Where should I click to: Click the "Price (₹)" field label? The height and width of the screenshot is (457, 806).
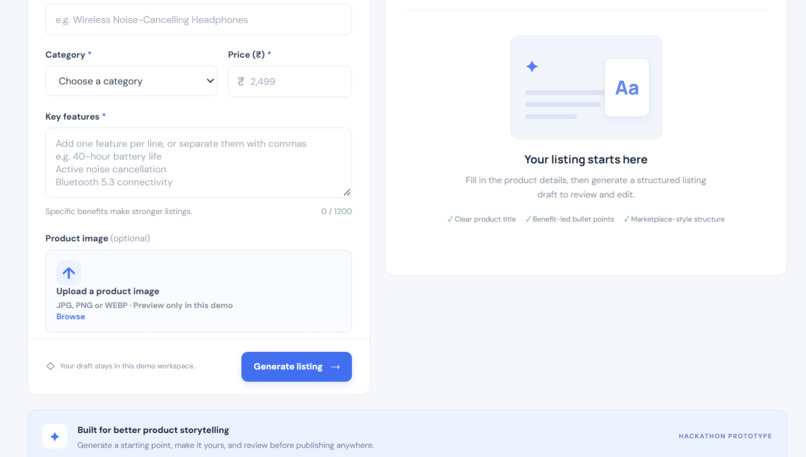coord(247,54)
